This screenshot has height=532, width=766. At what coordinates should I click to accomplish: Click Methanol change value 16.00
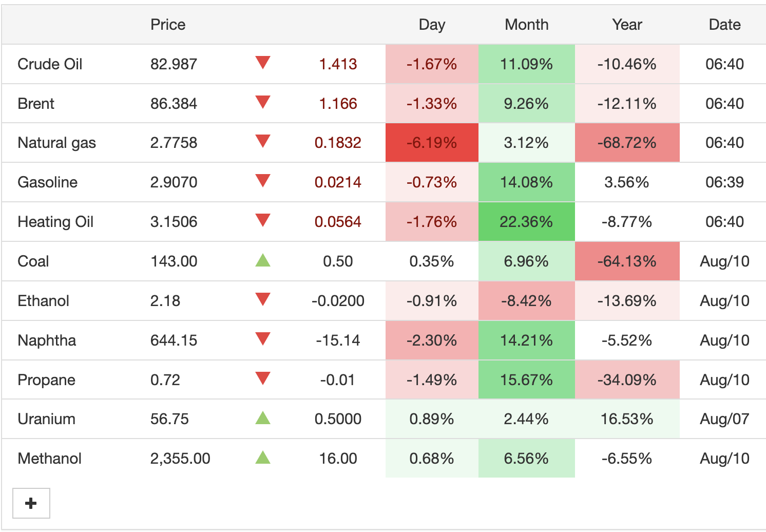(338, 459)
